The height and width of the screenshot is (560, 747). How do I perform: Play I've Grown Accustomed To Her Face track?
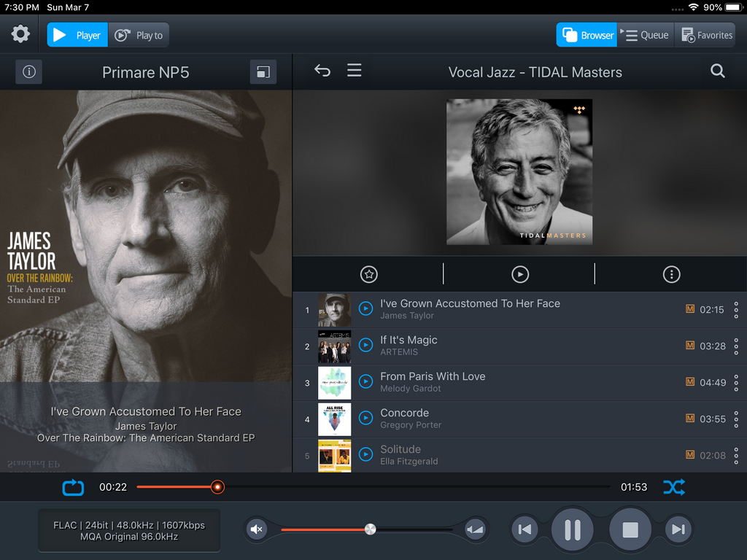tap(365, 308)
